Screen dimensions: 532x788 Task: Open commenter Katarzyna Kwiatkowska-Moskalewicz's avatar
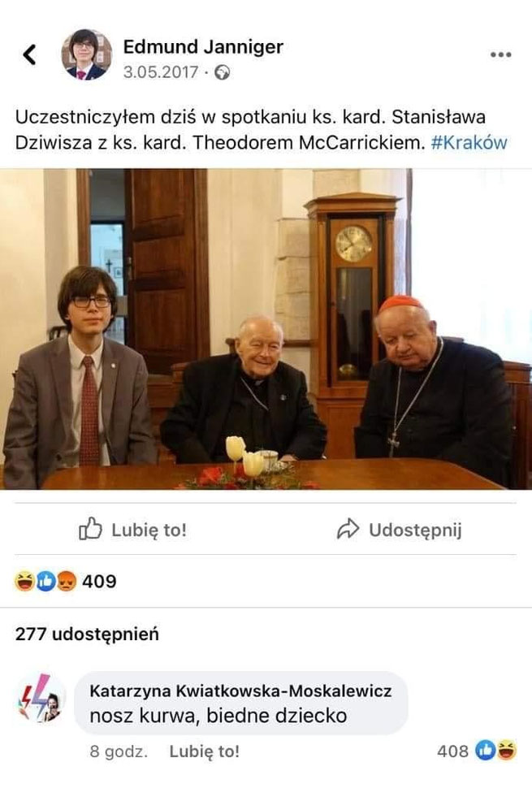click(x=40, y=698)
